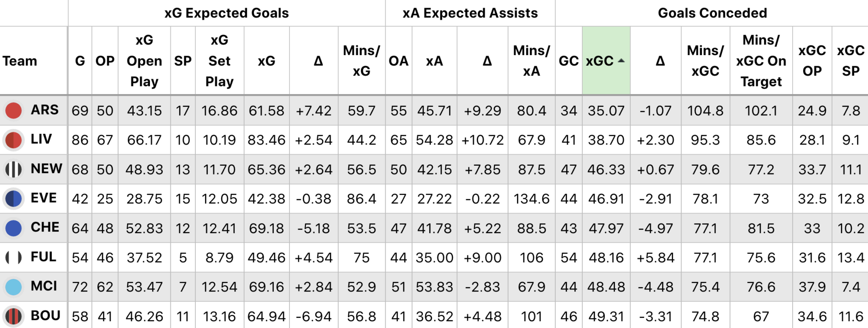Click the Arsenal team badge icon
Viewport: 868px width, 328px height.
[x=14, y=111]
